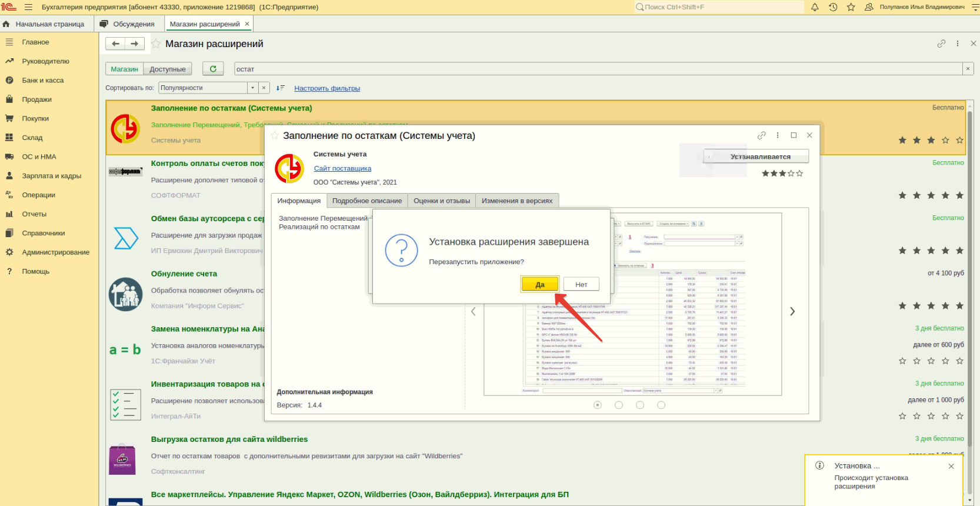Select the fourth screenshot carousel dot

[x=661, y=405]
